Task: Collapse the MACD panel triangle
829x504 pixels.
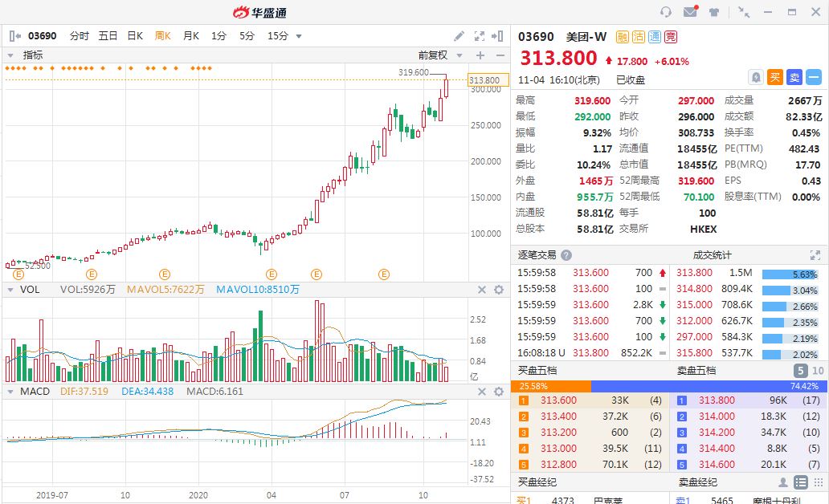Action: [10, 392]
